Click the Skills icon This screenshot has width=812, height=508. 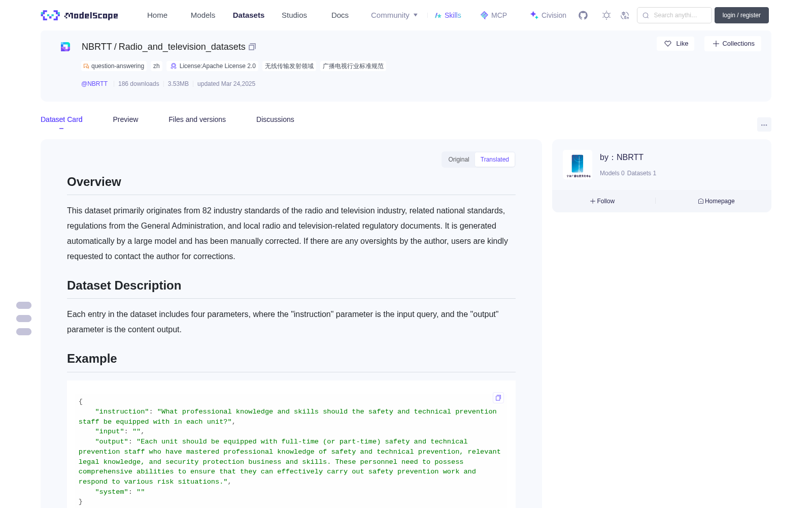click(x=438, y=15)
